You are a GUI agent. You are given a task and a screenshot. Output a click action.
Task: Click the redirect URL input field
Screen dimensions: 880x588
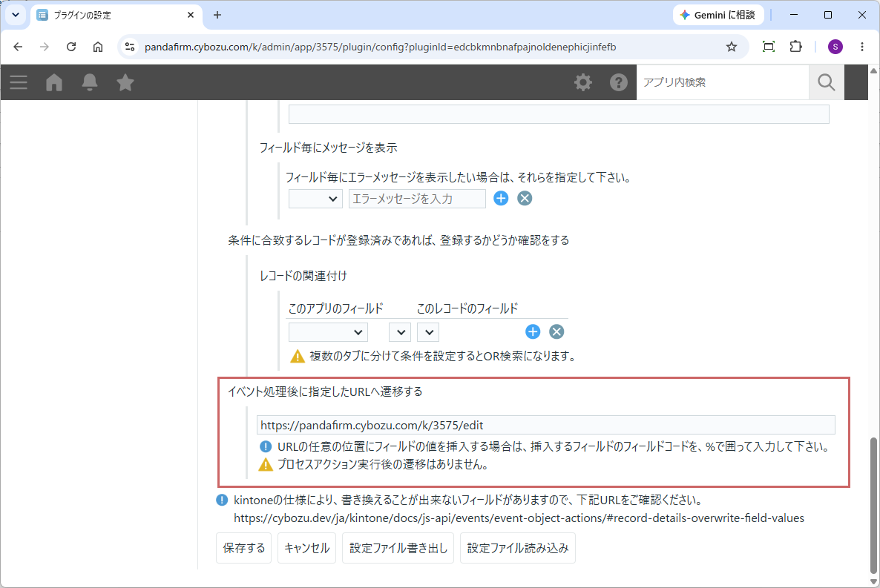[545, 425]
